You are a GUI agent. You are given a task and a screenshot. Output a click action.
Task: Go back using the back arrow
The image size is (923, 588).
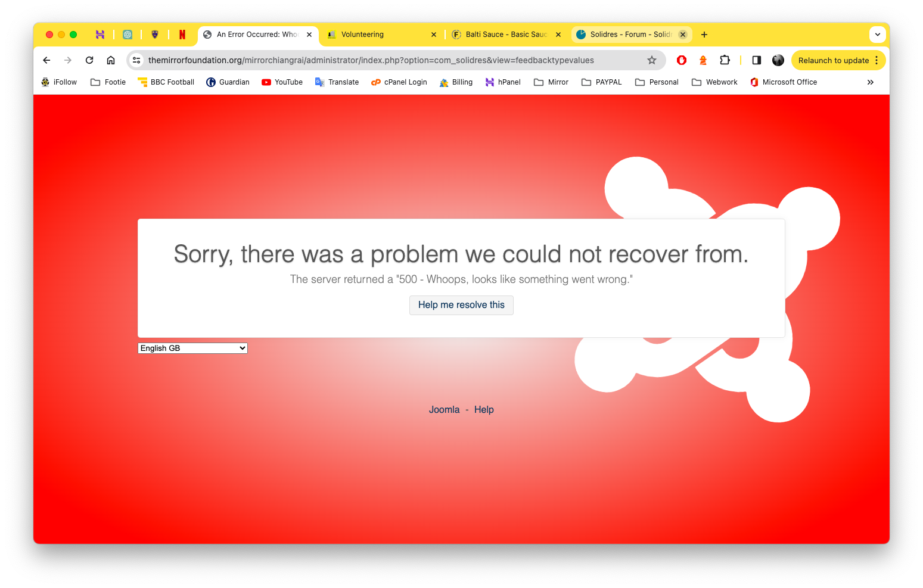[x=46, y=60]
